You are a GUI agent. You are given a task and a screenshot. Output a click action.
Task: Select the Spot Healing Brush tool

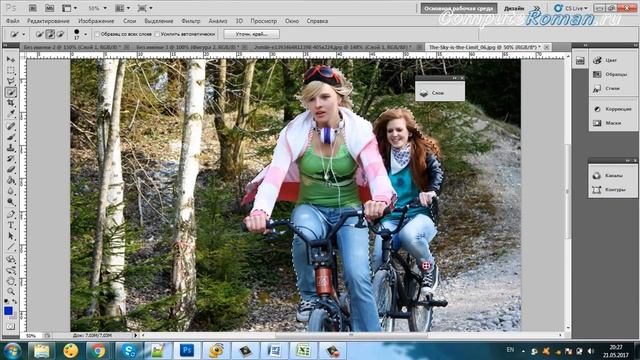pyautogui.click(x=11, y=126)
